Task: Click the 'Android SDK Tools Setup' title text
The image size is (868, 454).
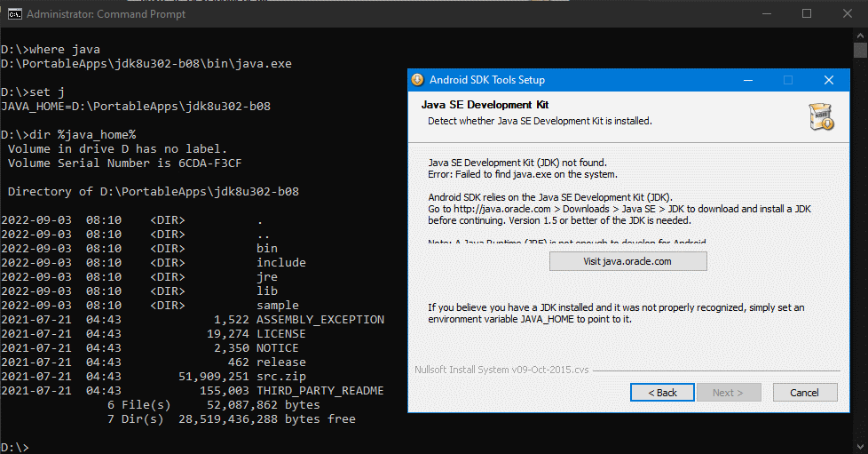Action: [487, 80]
